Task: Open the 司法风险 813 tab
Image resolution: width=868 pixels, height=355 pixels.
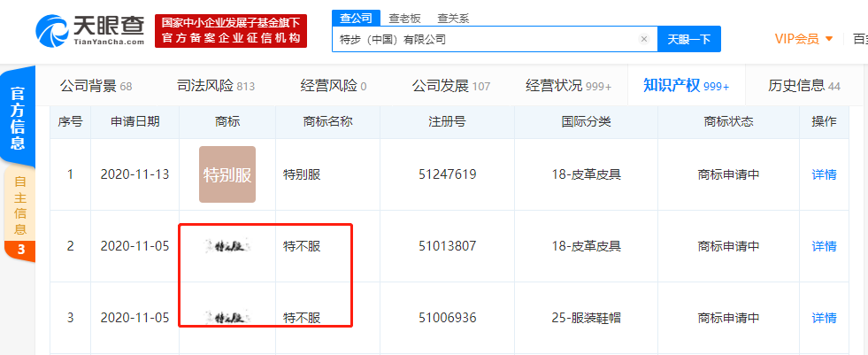Action: point(215,86)
